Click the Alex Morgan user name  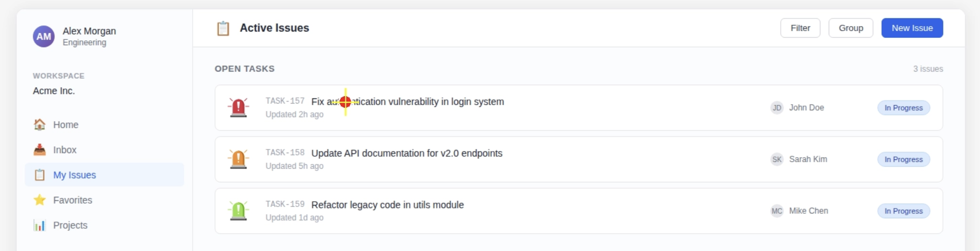click(89, 31)
